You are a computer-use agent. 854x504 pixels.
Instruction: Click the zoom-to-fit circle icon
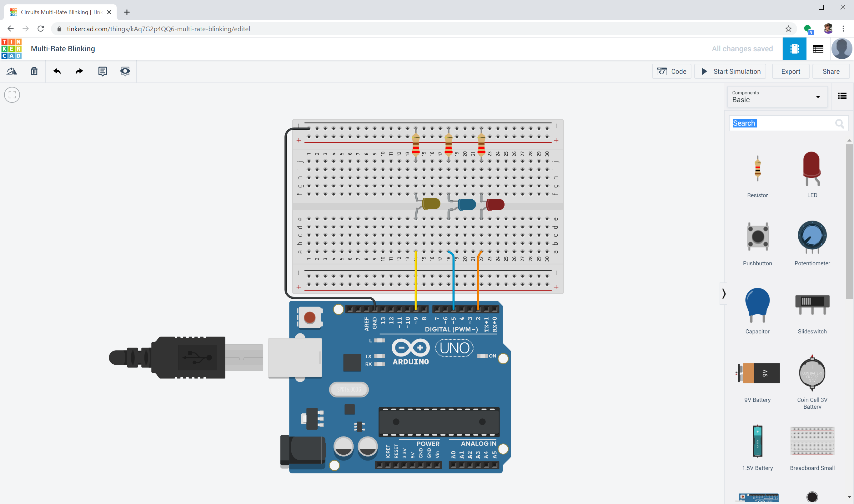click(x=13, y=95)
